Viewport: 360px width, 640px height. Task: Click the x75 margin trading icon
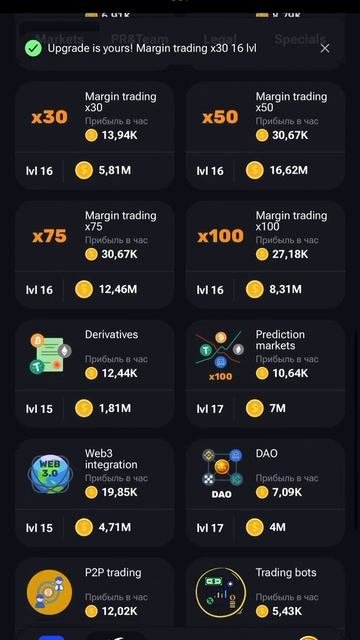point(49,236)
